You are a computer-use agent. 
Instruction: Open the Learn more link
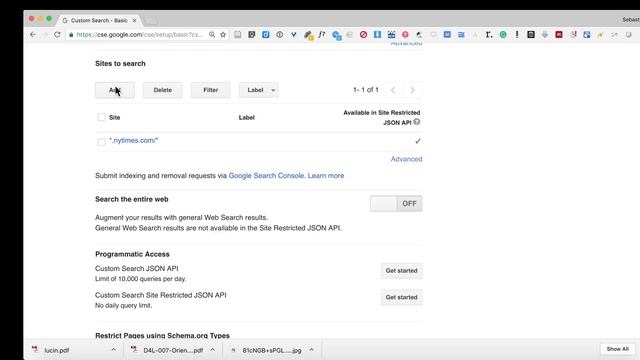[x=326, y=176]
